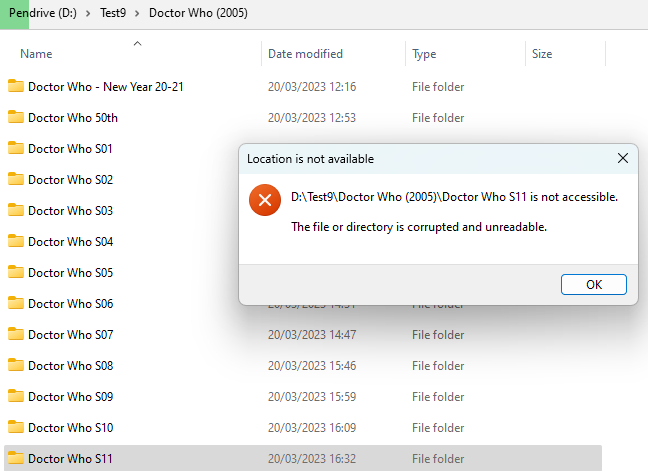Select folder icon of Doctor Who S05
648x471 pixels.
point(16,272)
